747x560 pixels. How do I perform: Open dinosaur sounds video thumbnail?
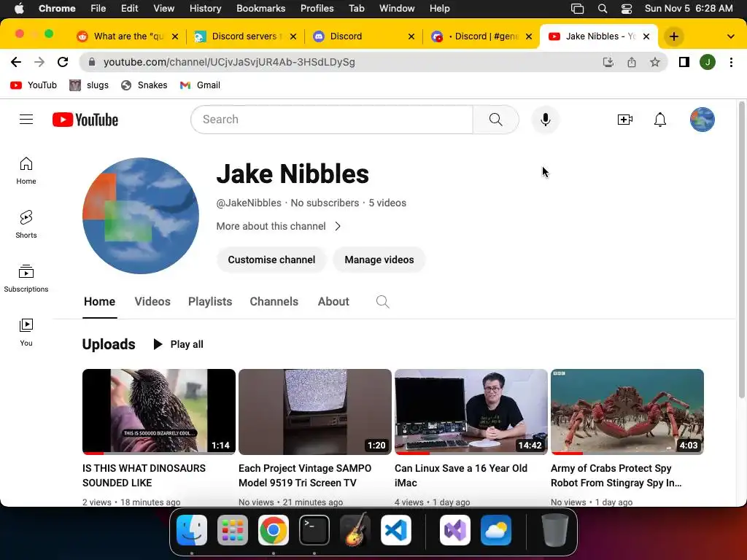click(x=158, y=412)
